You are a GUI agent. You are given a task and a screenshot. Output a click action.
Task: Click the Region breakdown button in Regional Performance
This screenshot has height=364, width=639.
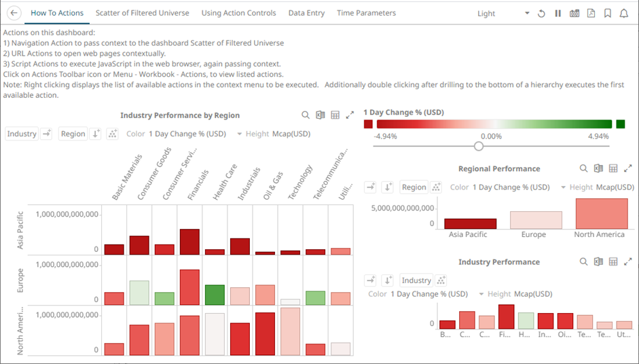(x=414, y=187)
